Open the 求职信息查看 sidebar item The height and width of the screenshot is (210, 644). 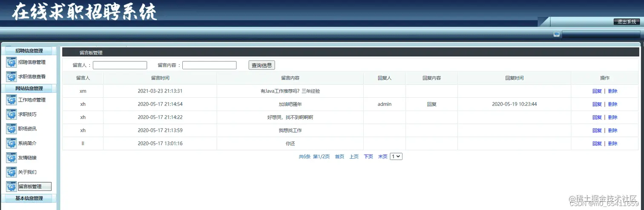click(32, 77)
